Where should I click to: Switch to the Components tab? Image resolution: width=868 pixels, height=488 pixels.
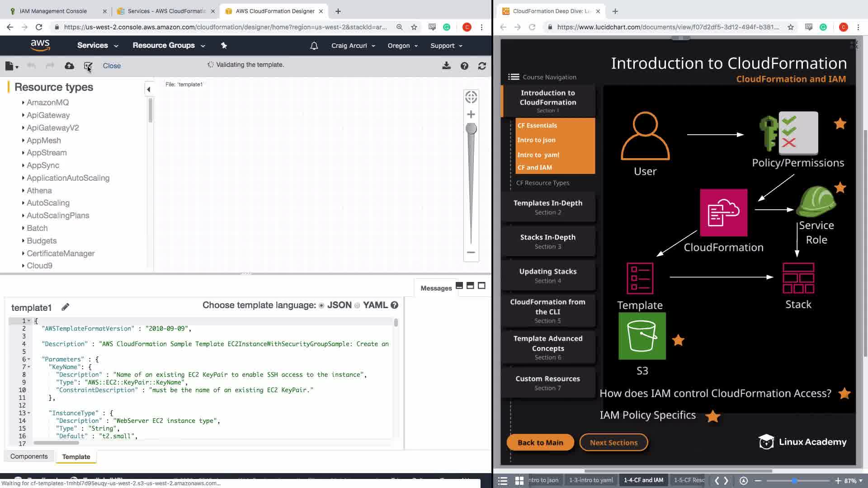click(29, 456)
